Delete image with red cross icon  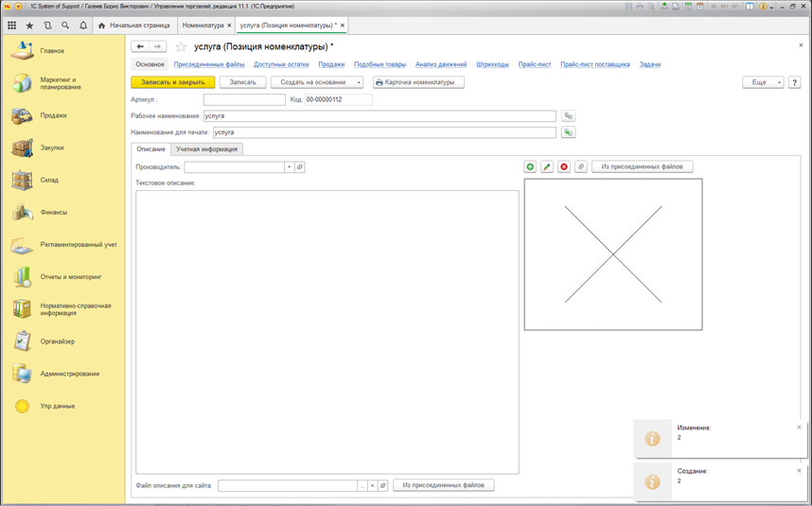tap(564, 166)
